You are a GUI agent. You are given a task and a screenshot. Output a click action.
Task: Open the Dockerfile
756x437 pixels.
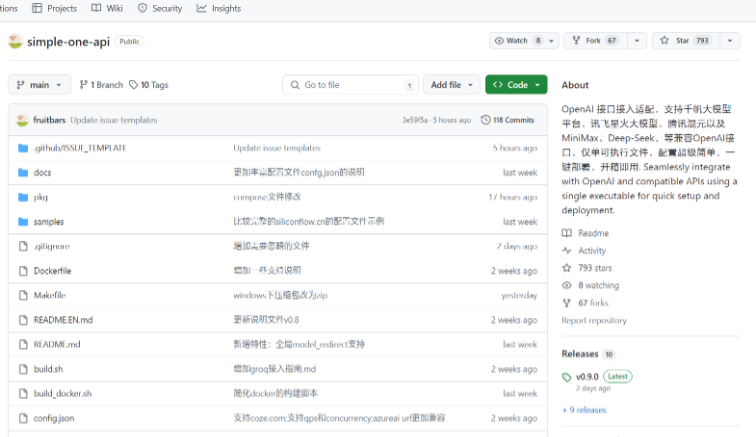[53, 271]
